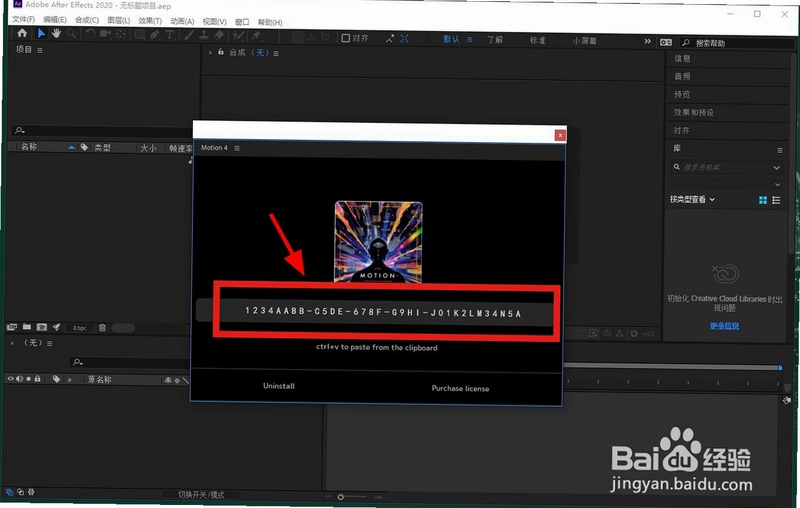Image resolution: width=800 pixels, height=508 pixels.
Task: Select the Hand tool
Action: pyautogui.click(x=56, y=33)
